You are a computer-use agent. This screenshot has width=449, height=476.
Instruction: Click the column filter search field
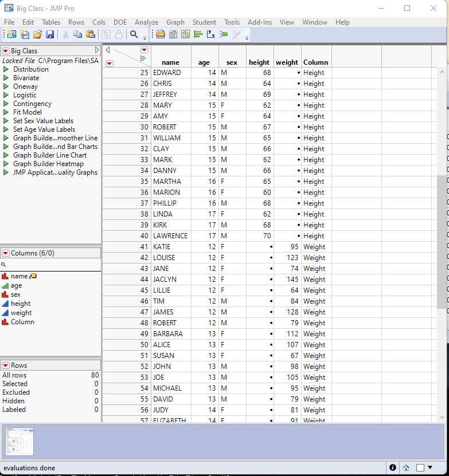point(52,265)
